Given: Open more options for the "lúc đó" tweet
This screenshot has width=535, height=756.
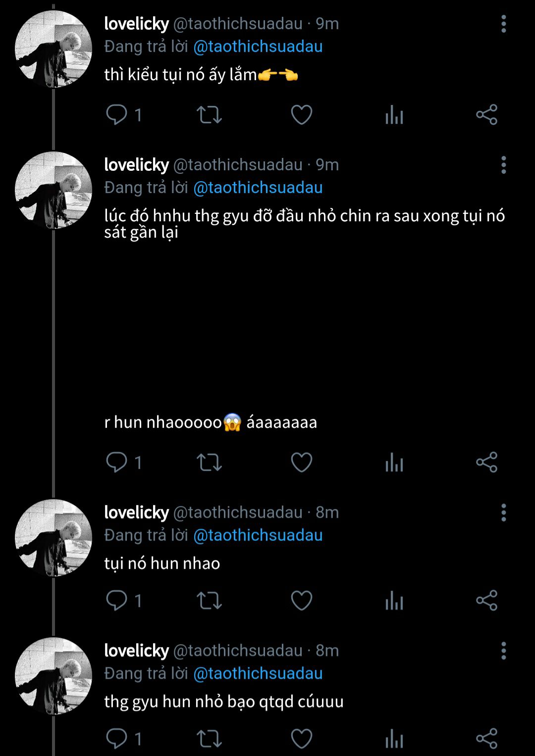Looking at the screenshot, I should click(503, 165).
